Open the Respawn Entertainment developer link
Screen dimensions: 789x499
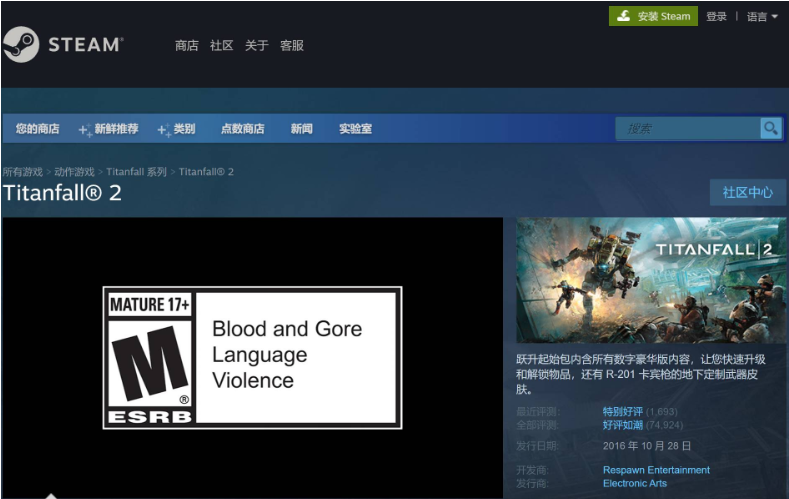[656, 470]
